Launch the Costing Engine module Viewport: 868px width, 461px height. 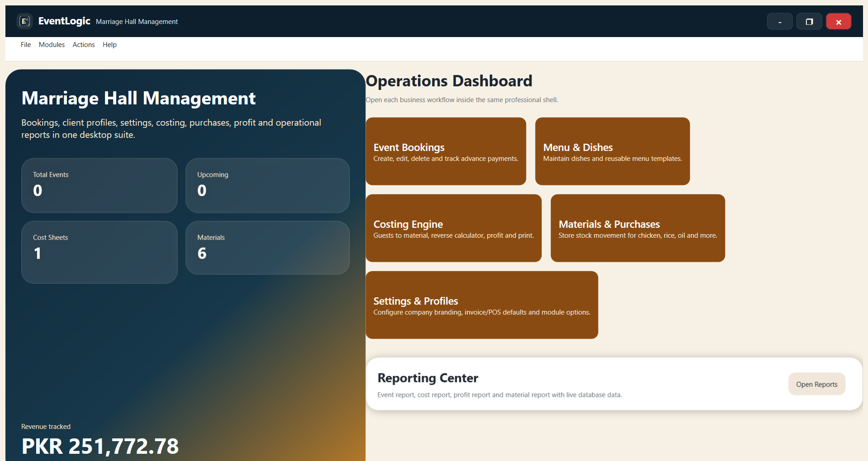[453, 228]
